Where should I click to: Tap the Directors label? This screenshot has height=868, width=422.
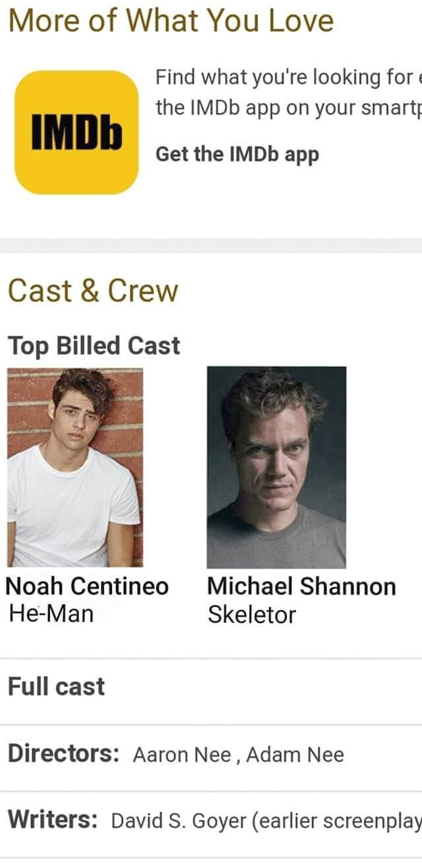pos(63,753)
